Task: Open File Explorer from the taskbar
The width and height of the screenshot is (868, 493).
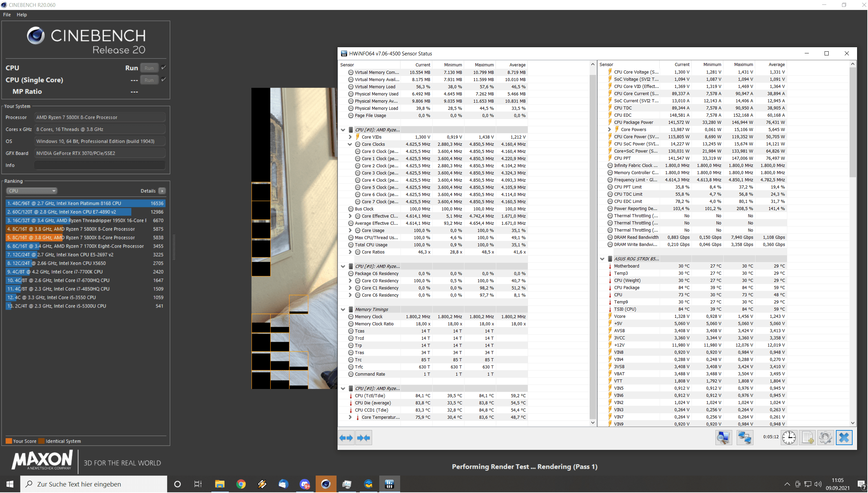Action: (x=220, y=484)
